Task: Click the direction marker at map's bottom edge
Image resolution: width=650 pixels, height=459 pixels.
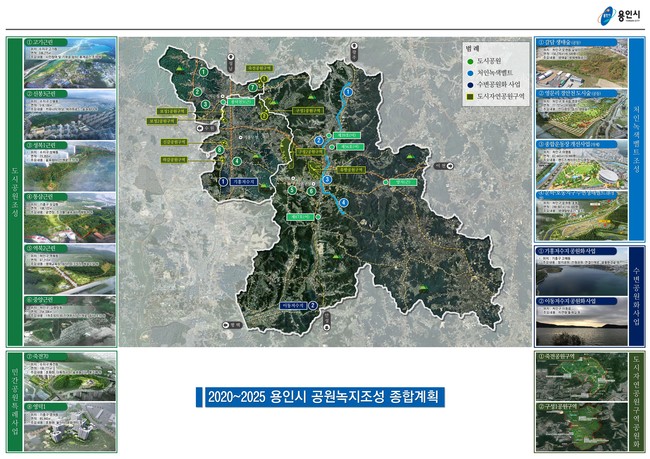Action: pyautogui.click(x=327, y=322)
